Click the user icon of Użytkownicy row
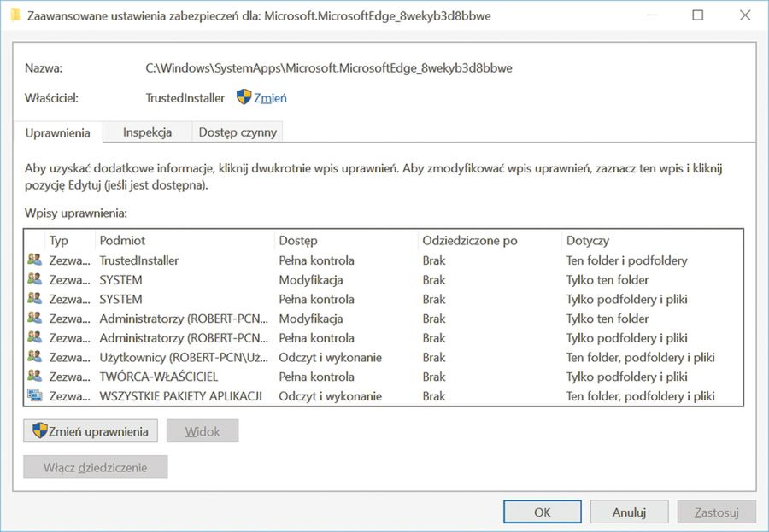 point(34,356)
